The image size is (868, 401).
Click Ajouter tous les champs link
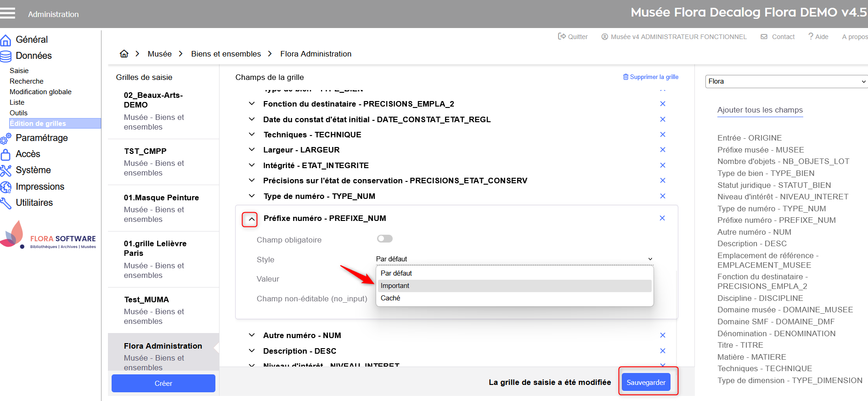tap(760, 110)
